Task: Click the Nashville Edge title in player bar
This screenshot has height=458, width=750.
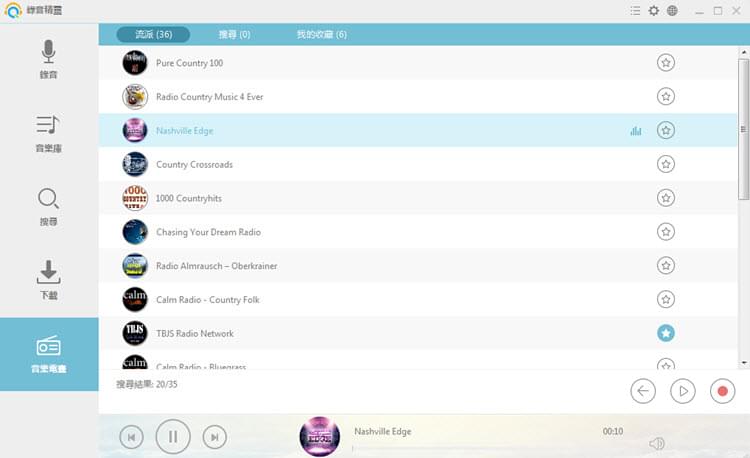Action: click(383, 432)
